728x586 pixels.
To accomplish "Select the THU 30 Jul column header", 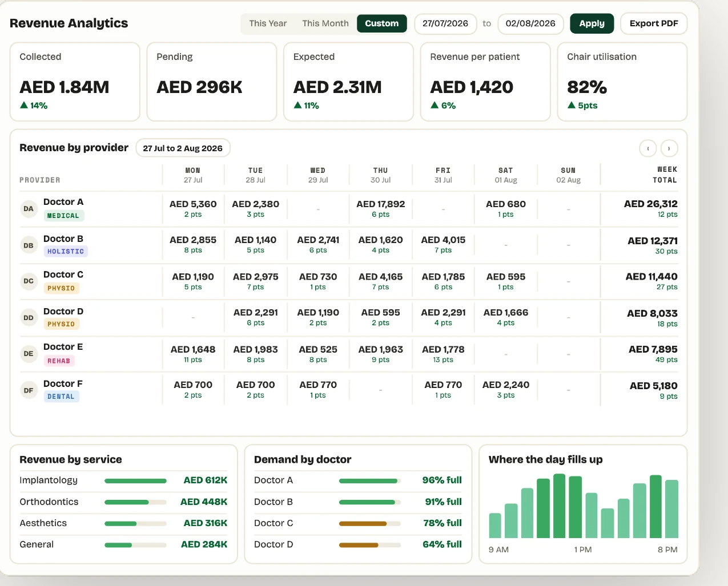I will coord(381,175).
